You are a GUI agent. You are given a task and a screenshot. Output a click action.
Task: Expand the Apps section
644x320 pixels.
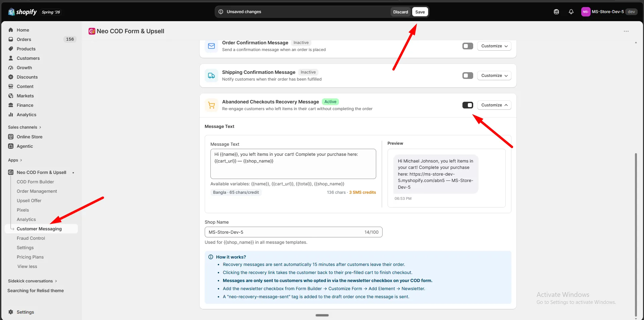click(15, 160)
